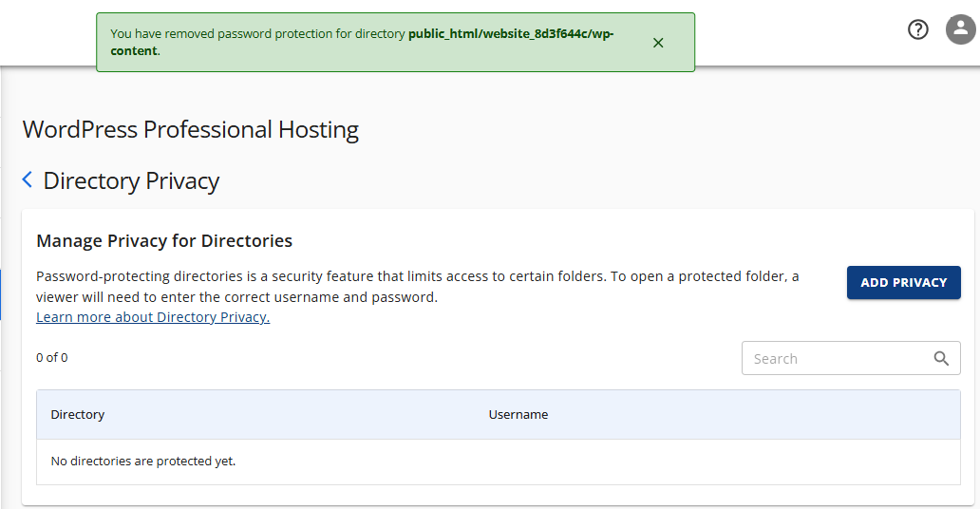
Task: Click the blue active marker on left sidebar
Action: tap(1, 294)
